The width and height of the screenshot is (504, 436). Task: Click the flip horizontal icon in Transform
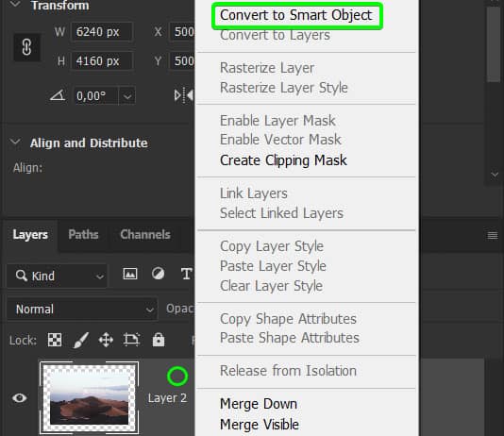pyautogui.click(x=184, y=95)
